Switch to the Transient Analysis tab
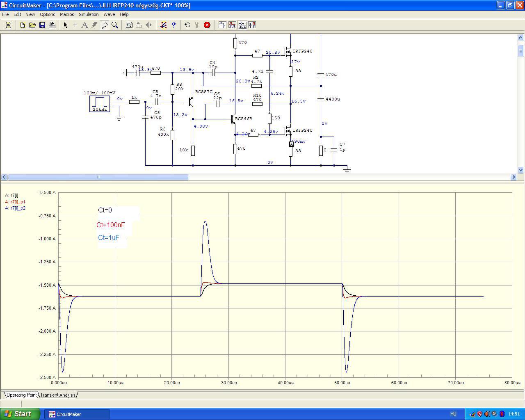 coord(58,395)
